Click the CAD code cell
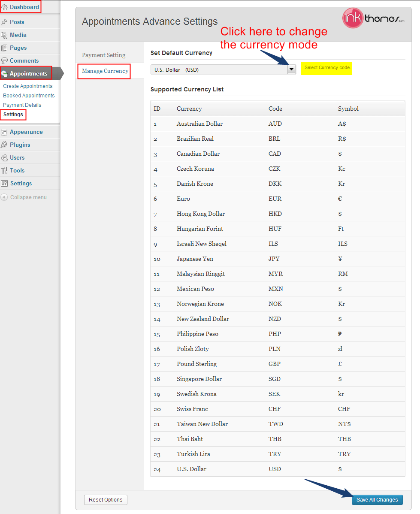Image resolution: width=420 pixels, height=514 pixels. pos(275,154)
